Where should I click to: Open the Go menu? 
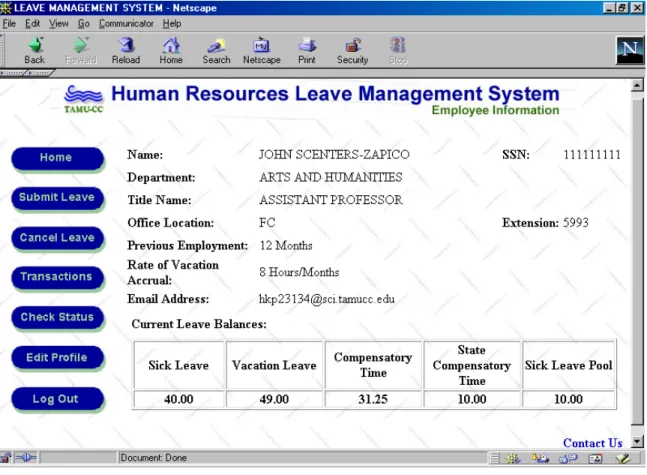pos(83,24)
